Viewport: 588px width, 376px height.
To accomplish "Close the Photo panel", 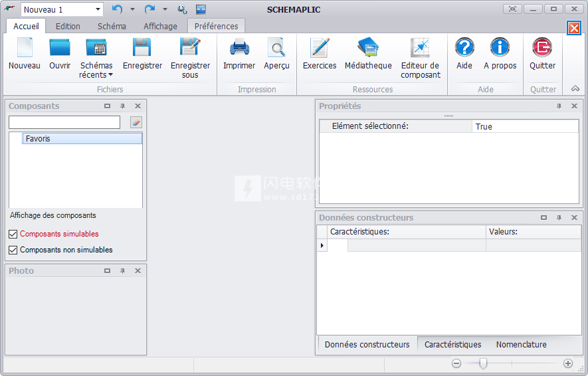I will (x=138, y=270).
